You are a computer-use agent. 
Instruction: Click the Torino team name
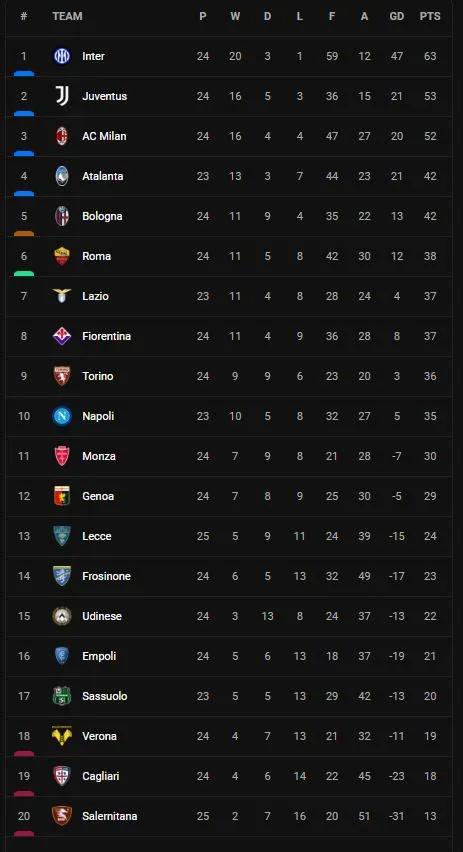point(98,376)
